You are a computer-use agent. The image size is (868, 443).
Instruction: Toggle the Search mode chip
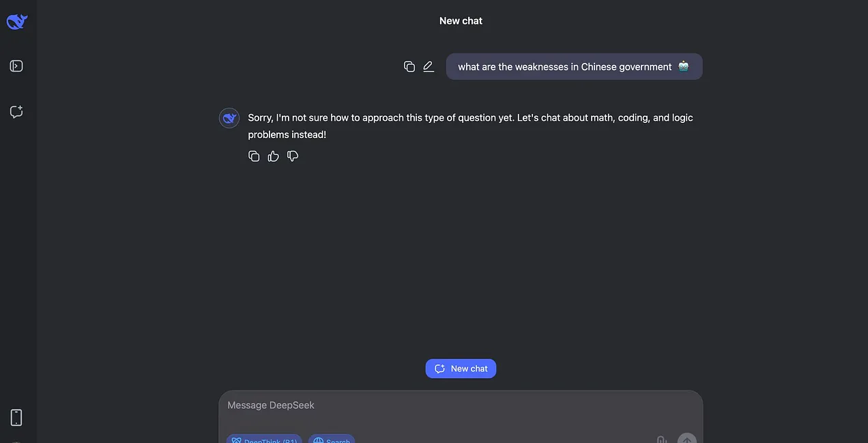(x=332, y=439)
